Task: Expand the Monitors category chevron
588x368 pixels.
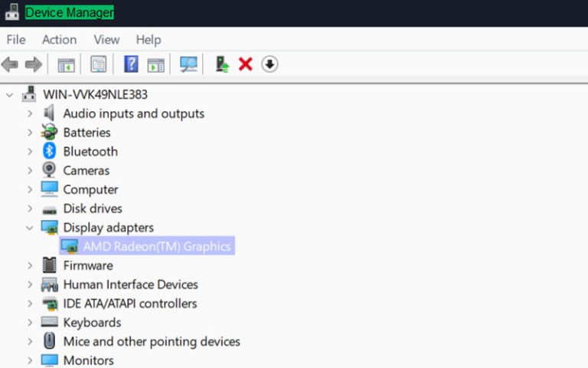Action: (x=30, y=360)
